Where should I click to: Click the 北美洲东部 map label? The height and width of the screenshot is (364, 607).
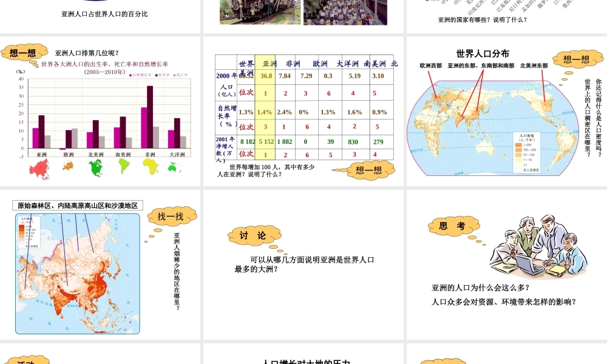pos(534,66)
